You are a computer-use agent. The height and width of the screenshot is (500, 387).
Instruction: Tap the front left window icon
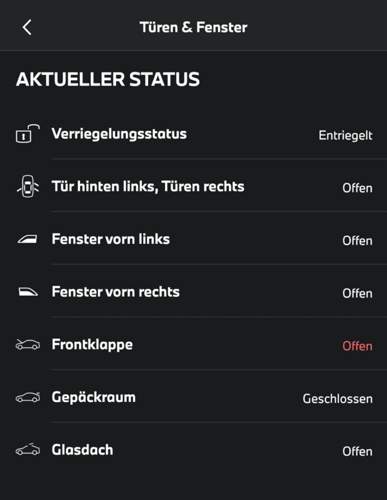pos(28,239)
